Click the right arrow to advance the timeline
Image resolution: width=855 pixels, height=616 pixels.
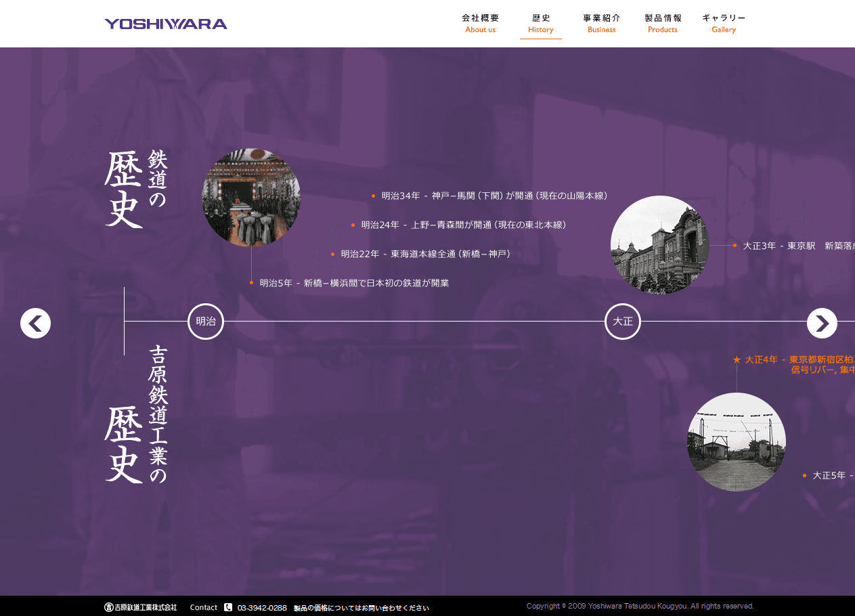coord(822,323)
